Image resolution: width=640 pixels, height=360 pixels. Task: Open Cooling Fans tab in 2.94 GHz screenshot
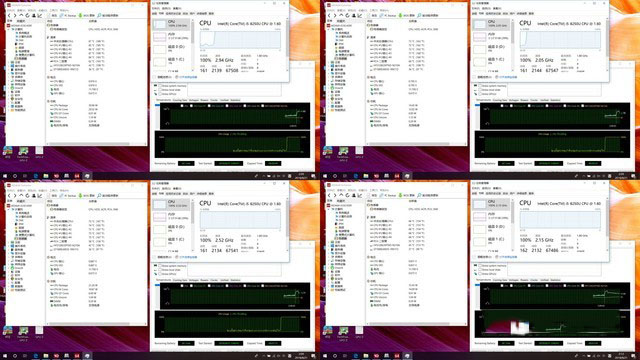click(x=180, y=100)
